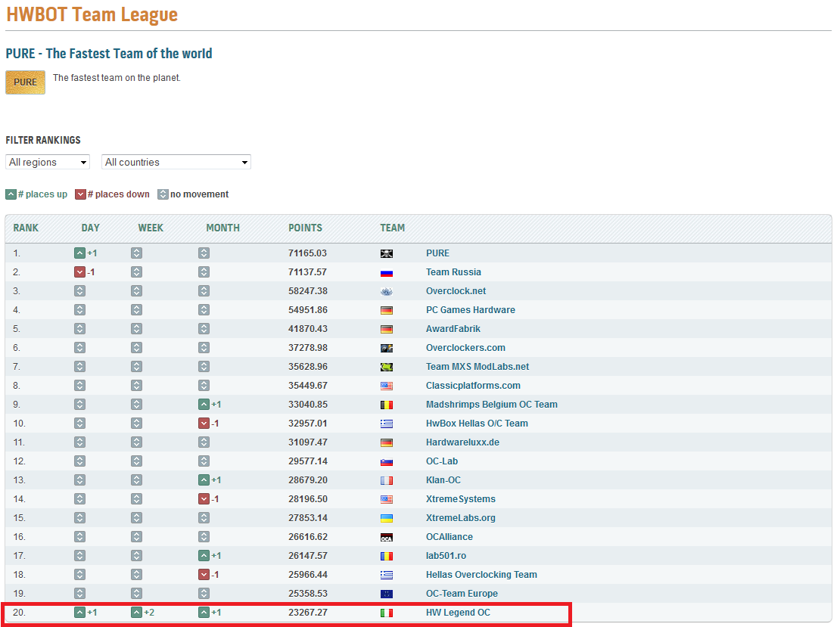Click Madshrimps' green month up-arrow icon
840x627 pixels.
[x=204, y=405]
